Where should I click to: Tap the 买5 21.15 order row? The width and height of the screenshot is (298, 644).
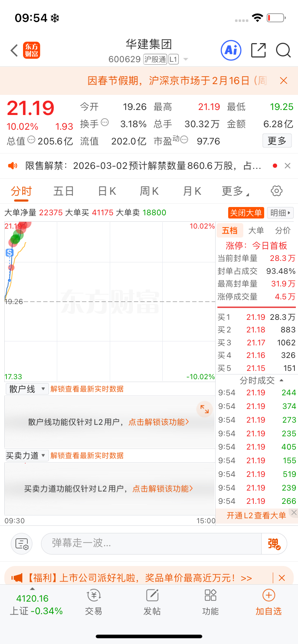coord(257,368)
